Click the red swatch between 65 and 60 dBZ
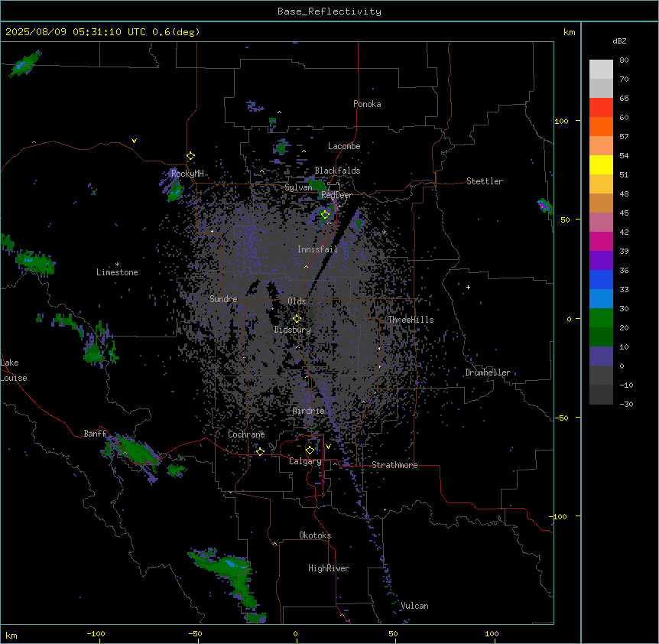Image resolution: width=659 pixels, height=644 pixels. 601,108
